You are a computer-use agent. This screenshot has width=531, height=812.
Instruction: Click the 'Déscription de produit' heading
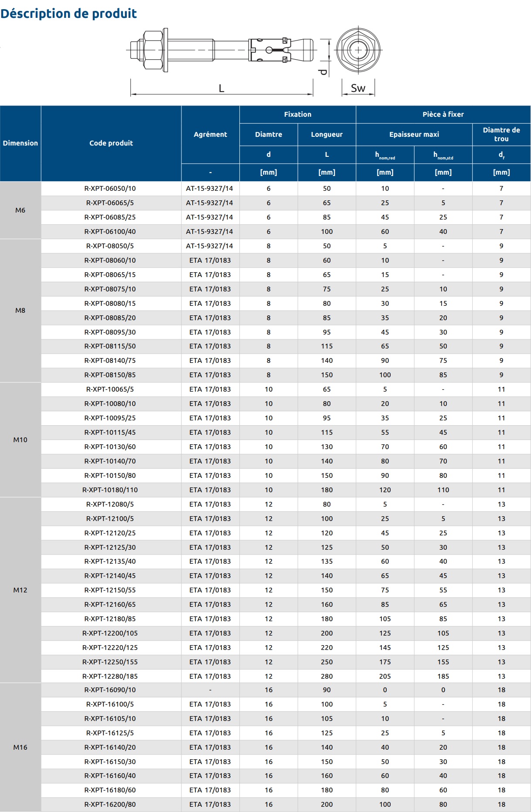coord(69,14)
